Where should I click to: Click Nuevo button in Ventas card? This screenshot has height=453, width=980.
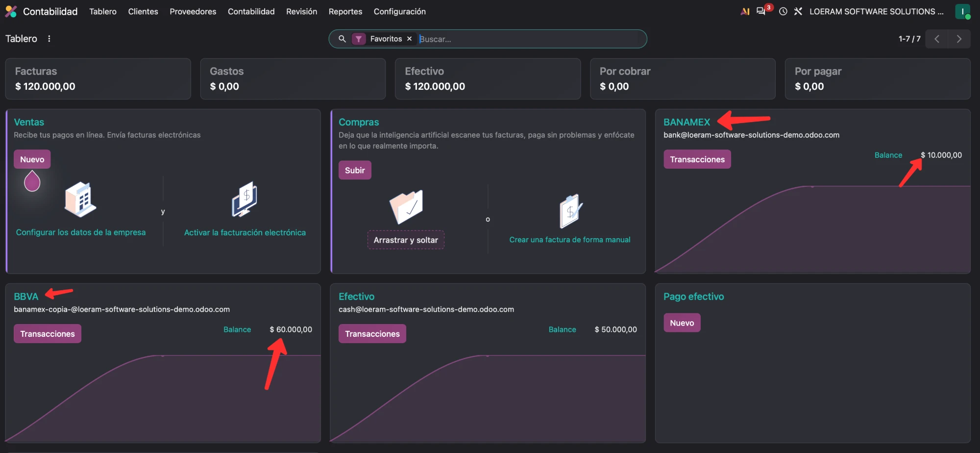point(32,159)
